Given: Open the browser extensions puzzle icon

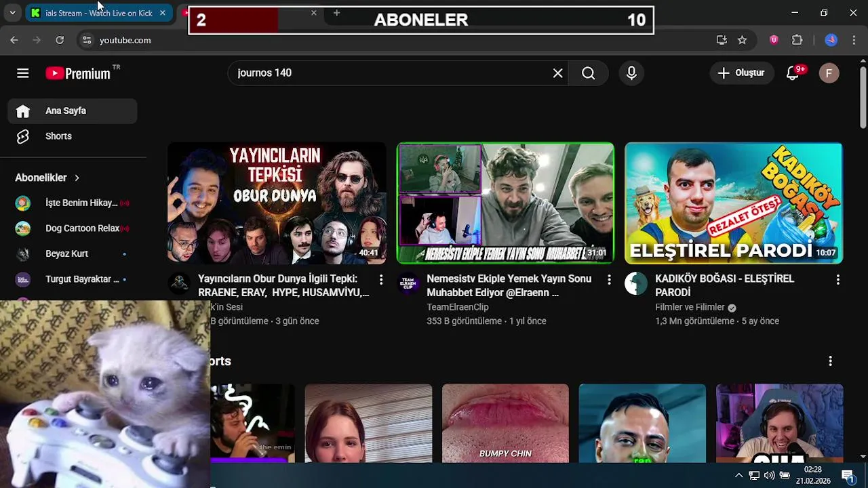Looking at the screenshot, I should (x=797, y=40).
